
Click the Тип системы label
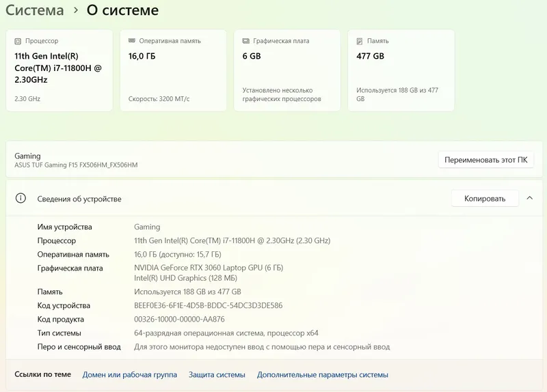(x=59, y=333)
